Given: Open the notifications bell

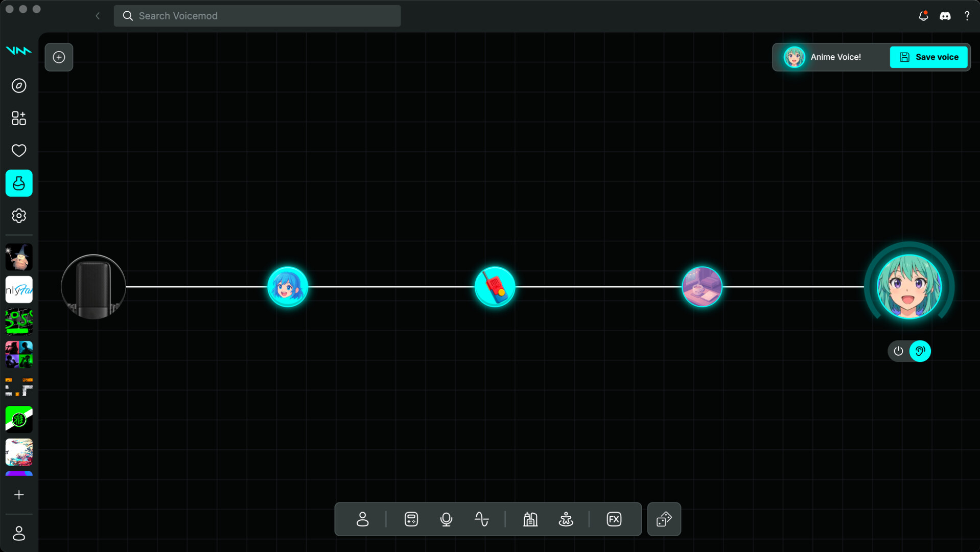Looking at the screenshot, I should 923,16.
